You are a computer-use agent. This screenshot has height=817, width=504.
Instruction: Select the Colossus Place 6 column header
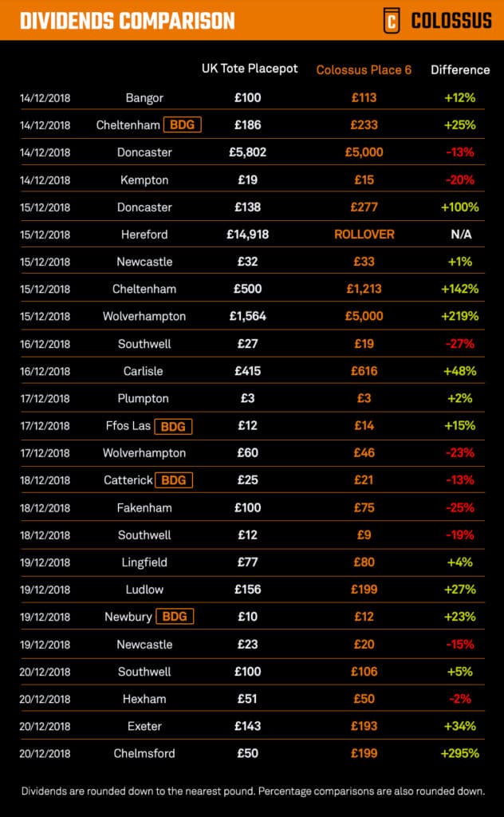tap(364, 70)
